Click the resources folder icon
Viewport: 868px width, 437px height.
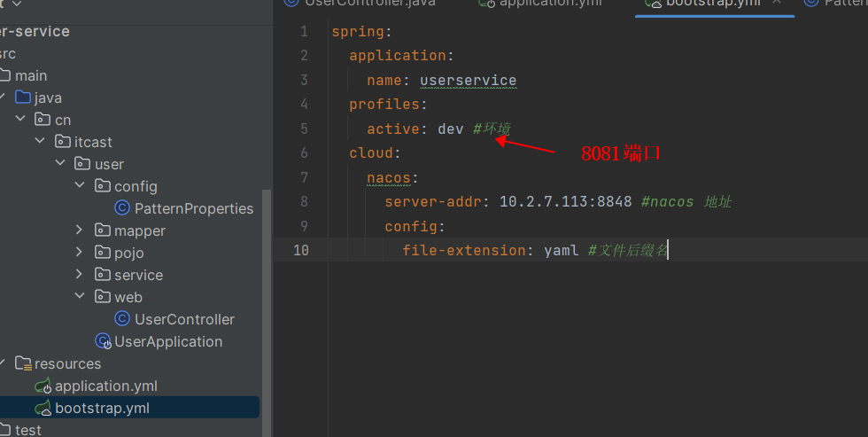tap(24, 363)
